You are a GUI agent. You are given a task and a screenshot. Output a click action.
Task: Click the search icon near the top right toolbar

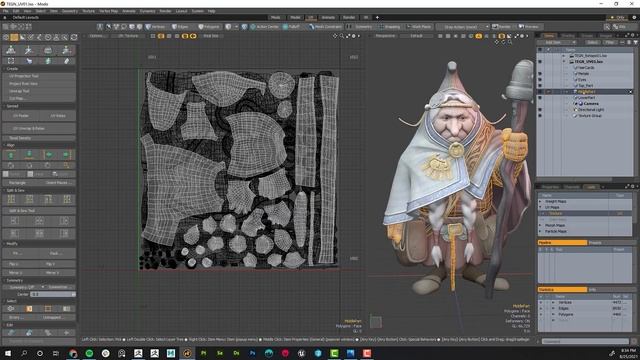(607, 27)
